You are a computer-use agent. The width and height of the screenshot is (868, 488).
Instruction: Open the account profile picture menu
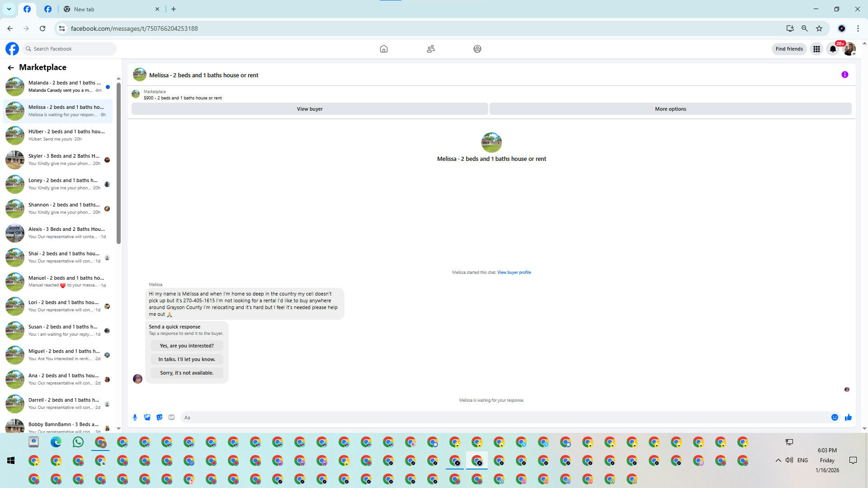(849, 49)
